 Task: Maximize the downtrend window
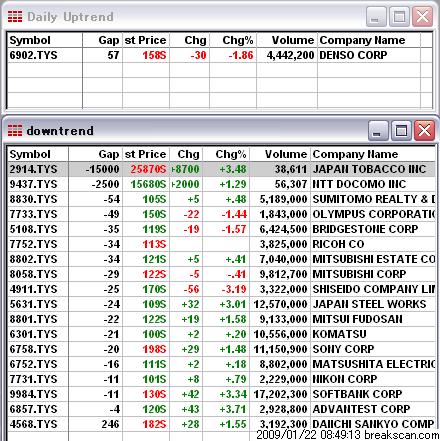(401, 130)
